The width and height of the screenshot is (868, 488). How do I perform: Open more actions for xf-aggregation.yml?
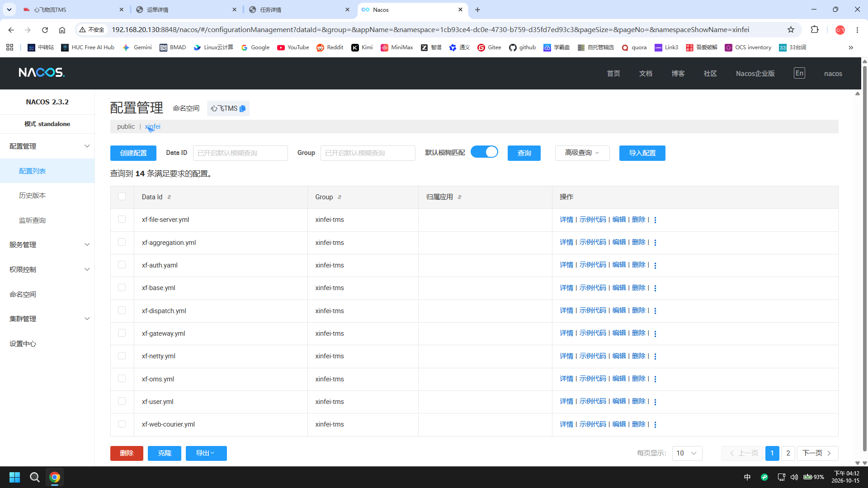coord(655,243)
